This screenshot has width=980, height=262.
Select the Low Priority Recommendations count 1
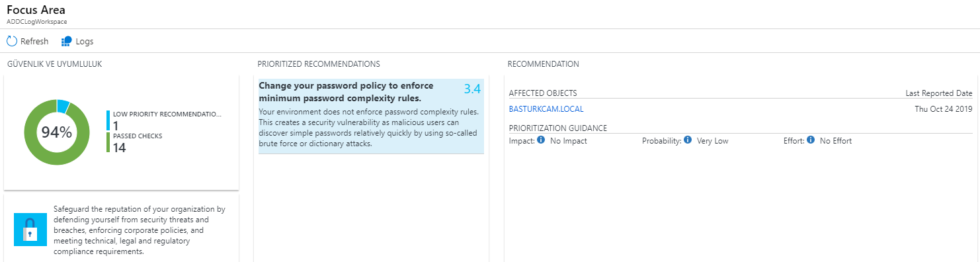point(116,125)
